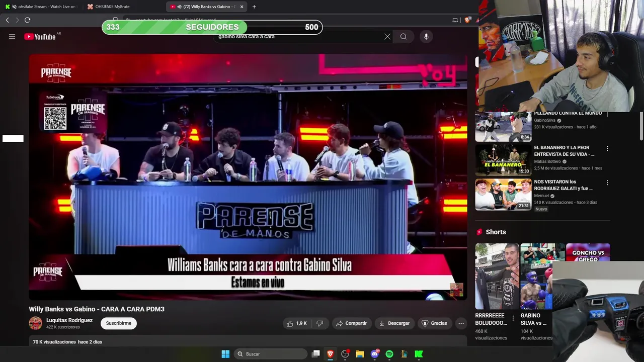Open Brave Shields lion icon
The image size is (644, 362).
click(x=467, y=20)
